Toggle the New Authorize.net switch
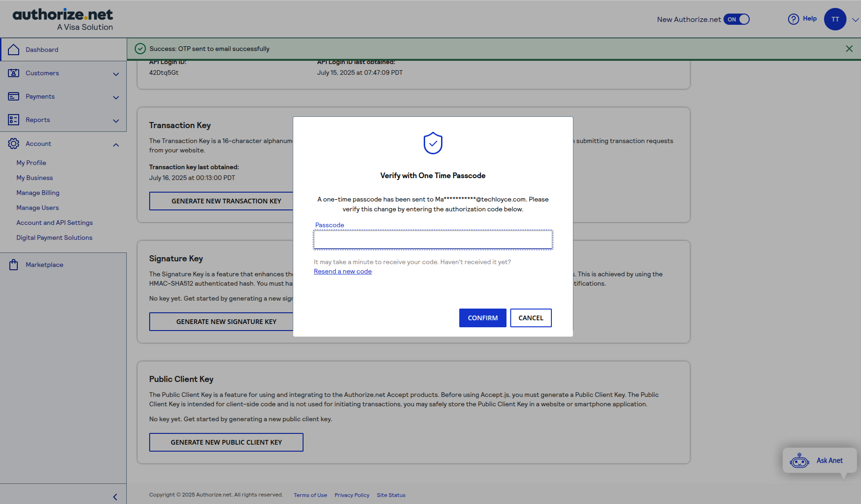 coord(737,19)
